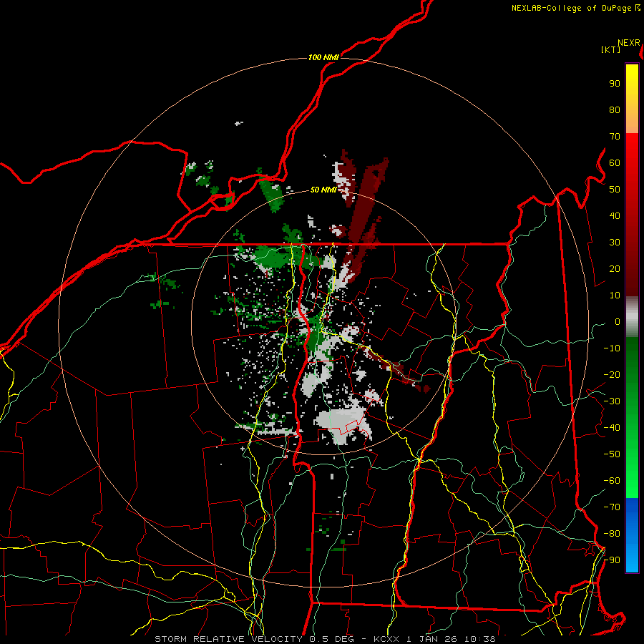644x644 pixels.
Task: Click the positive 20 scale value
Action: [615, 269]
